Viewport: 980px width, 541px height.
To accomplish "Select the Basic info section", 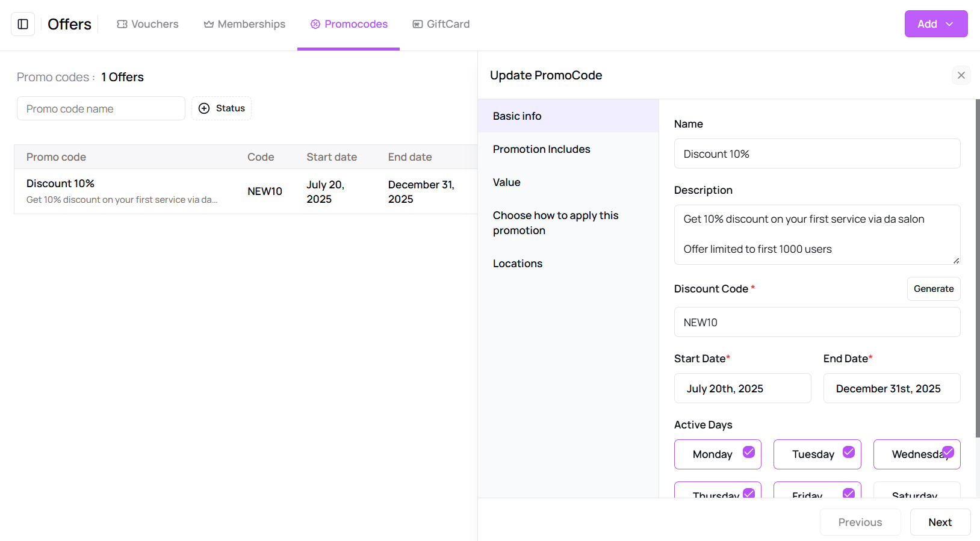I will 568,116.
